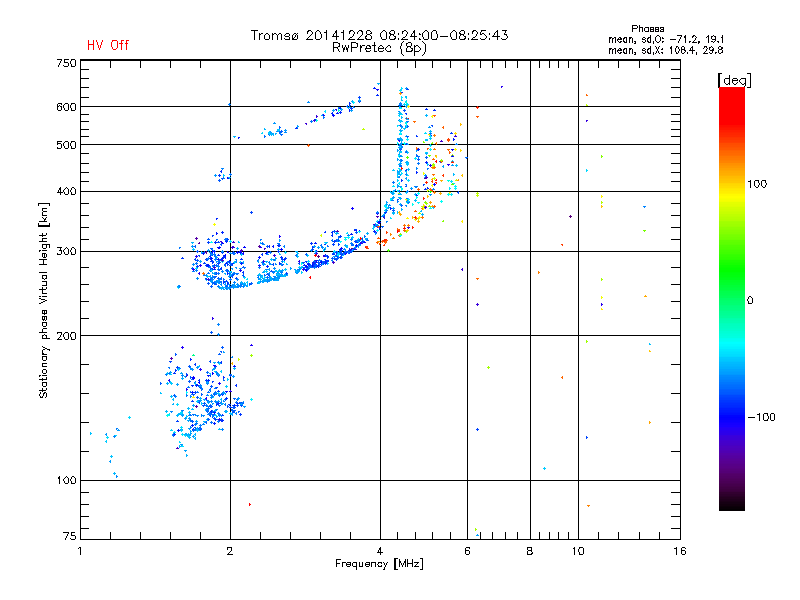Screen dimensions: 800x600
Task: Click the y-axis tick label '75'
Action: coord(70,536)
